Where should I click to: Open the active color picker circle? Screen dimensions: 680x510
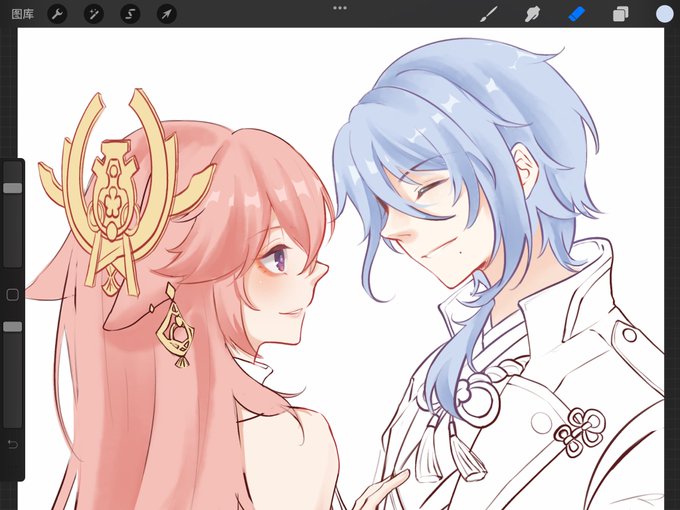pyautogui.click(x=664, y=14)
